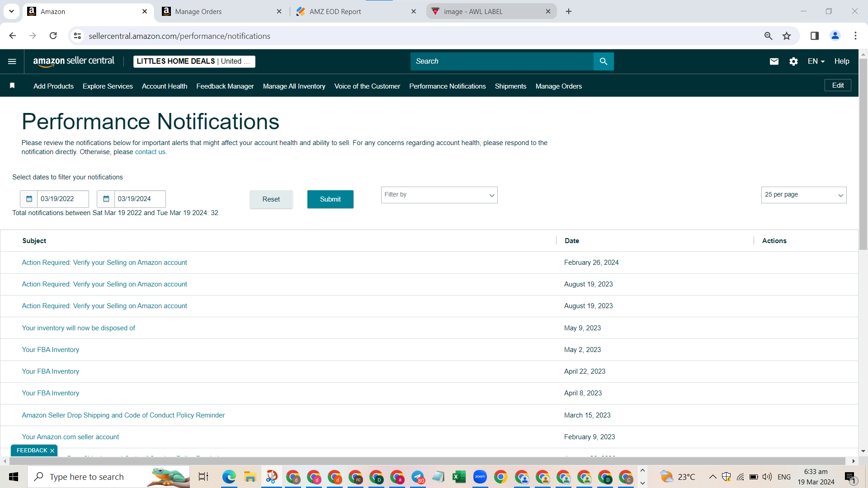Screen dimensions: 868x488
Task: Expand the Filter by dropdown
Action: point(439,195)
